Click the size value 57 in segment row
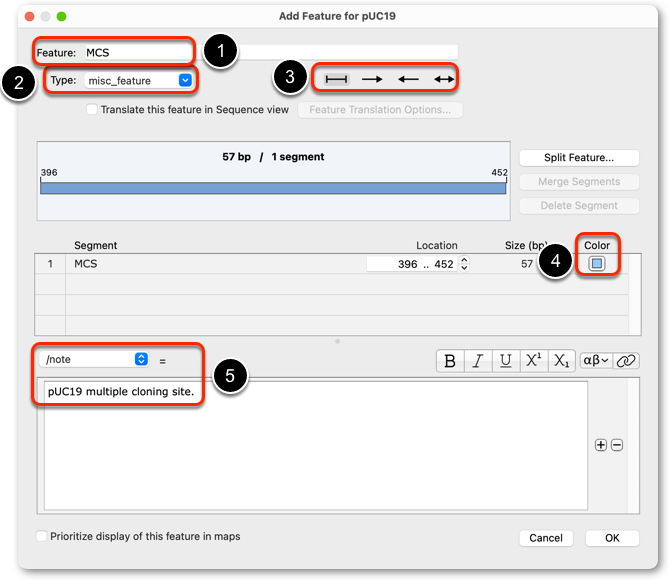The width and height of the screenshot is (669, 580). click(526, 264)
